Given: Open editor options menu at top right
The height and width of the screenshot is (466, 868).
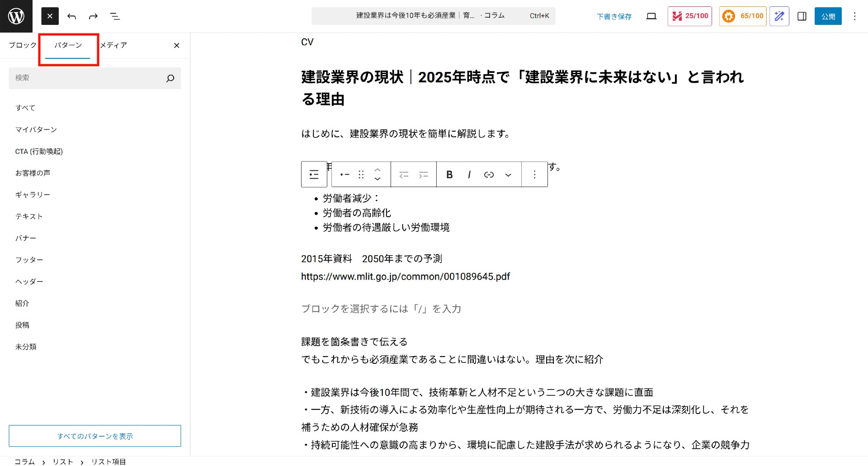Looking at the screenshot, I should 854,16.
